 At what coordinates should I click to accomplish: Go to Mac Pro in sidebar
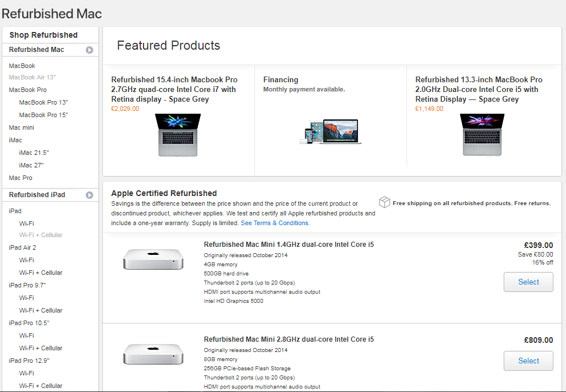pyautogui.click(x=21, y=178)
